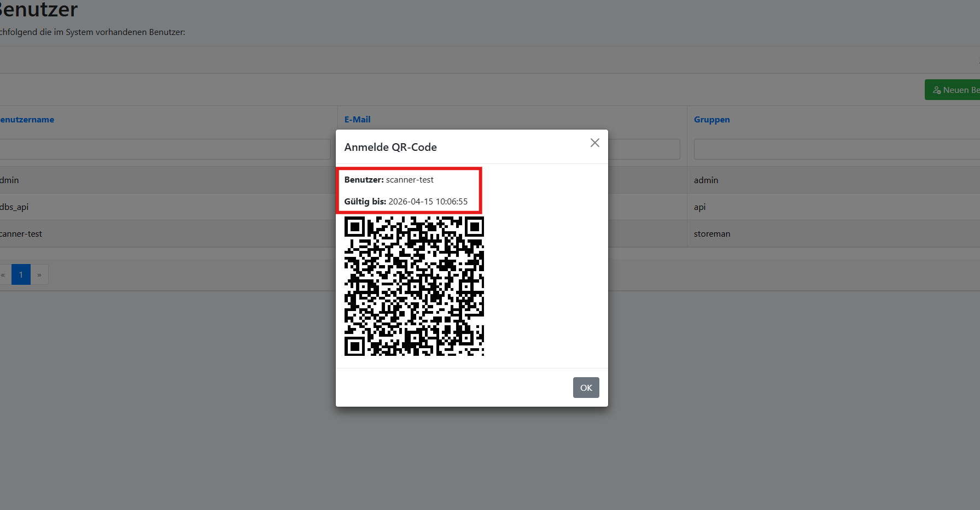Select page 1 in the pagination bar
This screenshot has width=980, height=510.
click(x=21, y=274)
